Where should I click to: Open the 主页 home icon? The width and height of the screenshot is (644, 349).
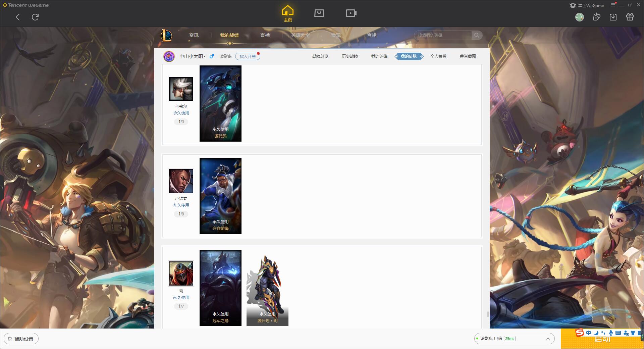point(287,13)
